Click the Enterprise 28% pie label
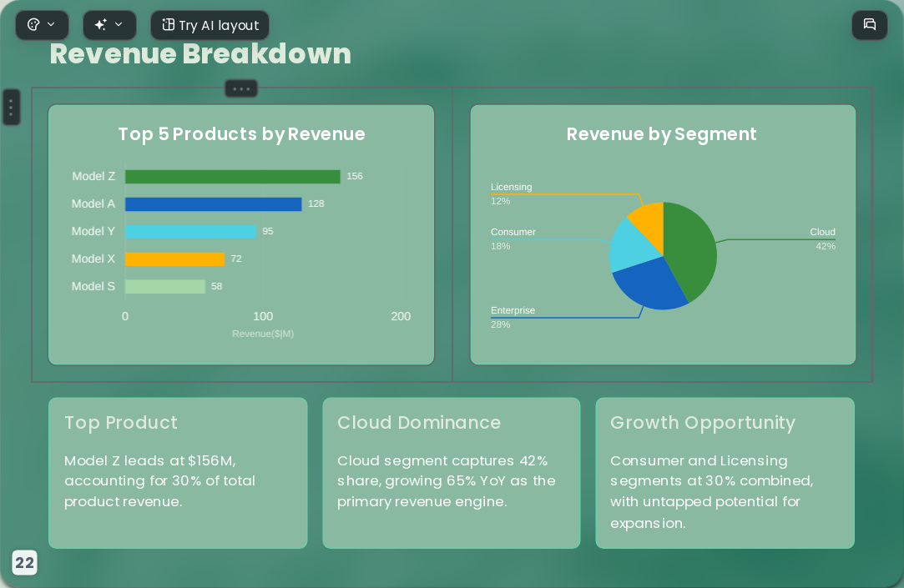Screen dimensions: 904x588 (x=513, y=317)
